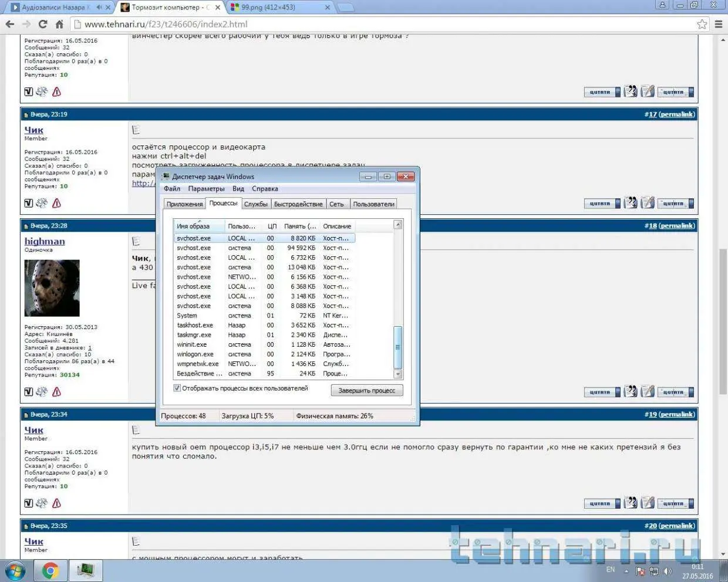Viewport: 728px width, 582px height.
Task: Click reputation scales icon in post #18
Action: coord(42,391)
